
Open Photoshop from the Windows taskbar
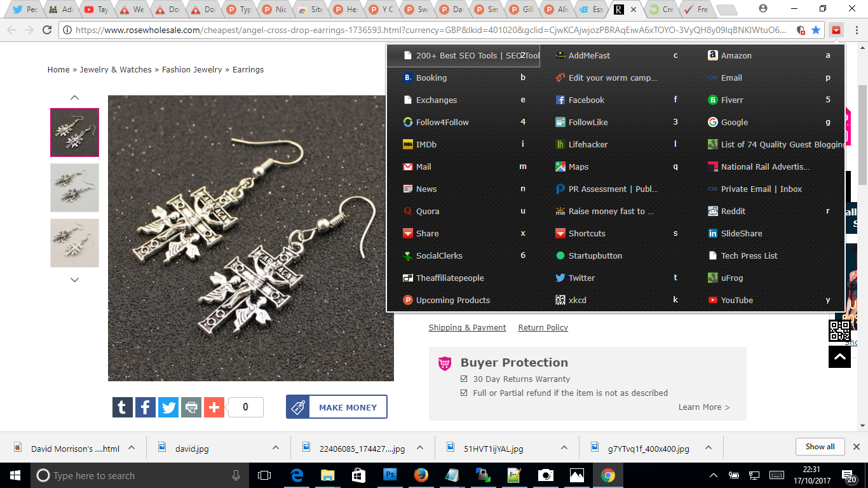pyautogui.click(x=390, y=475)
